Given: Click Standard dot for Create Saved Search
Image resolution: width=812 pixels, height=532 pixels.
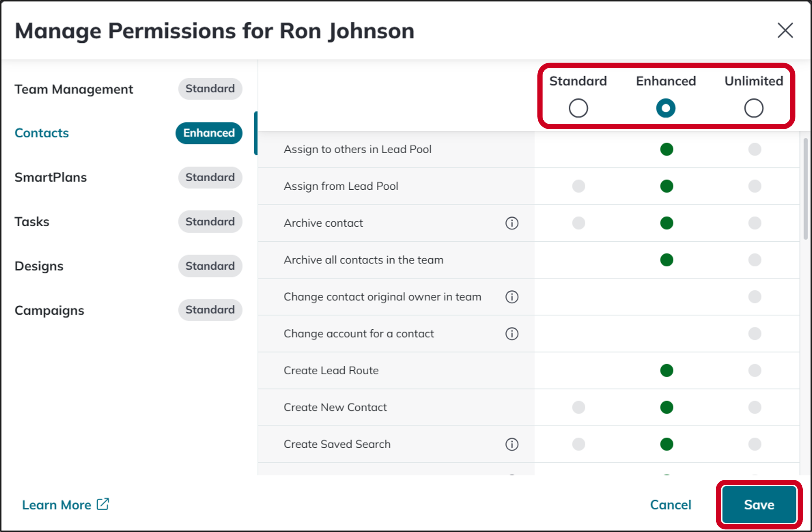Looking at the screenshot, I should click(578, 444).
